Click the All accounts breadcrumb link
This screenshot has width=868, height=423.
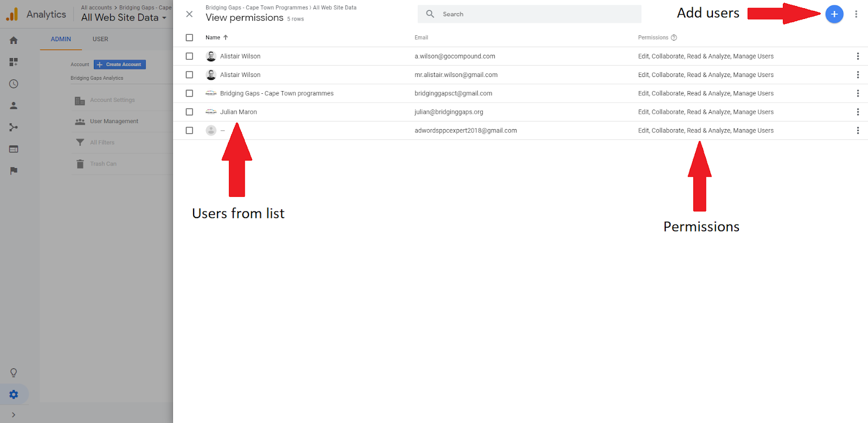click(97, 8)
